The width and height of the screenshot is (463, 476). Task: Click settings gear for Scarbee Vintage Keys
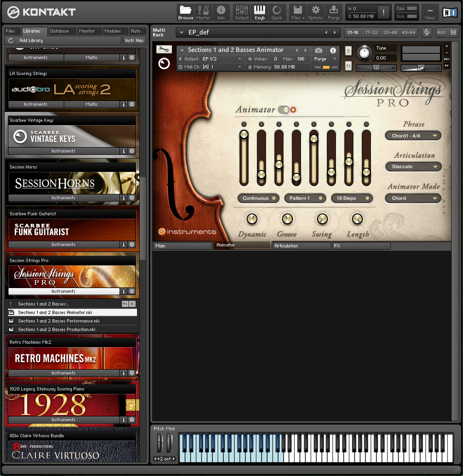[131, 151]
